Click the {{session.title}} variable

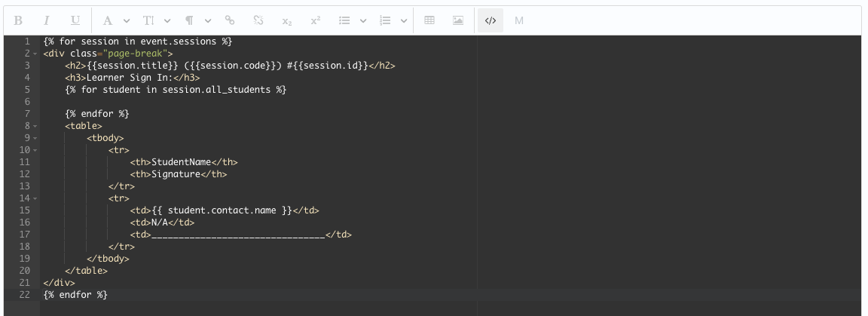133,66
